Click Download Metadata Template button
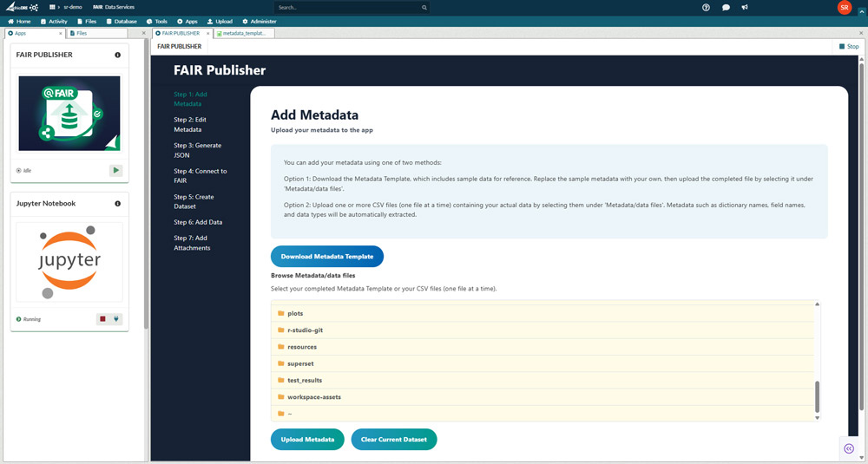The image size is (868, 464). pos(326,257)
